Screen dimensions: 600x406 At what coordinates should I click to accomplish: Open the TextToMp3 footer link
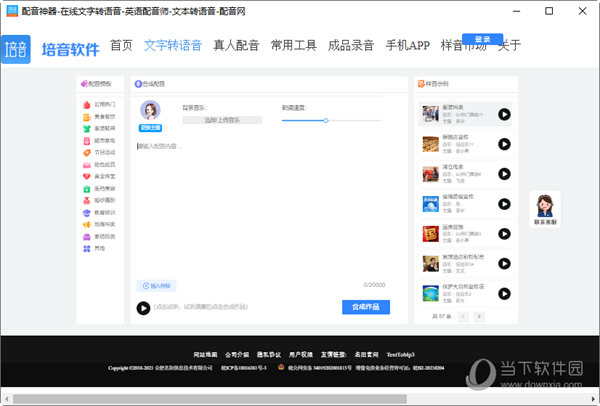pyautogui.click(x=401, y=355)
